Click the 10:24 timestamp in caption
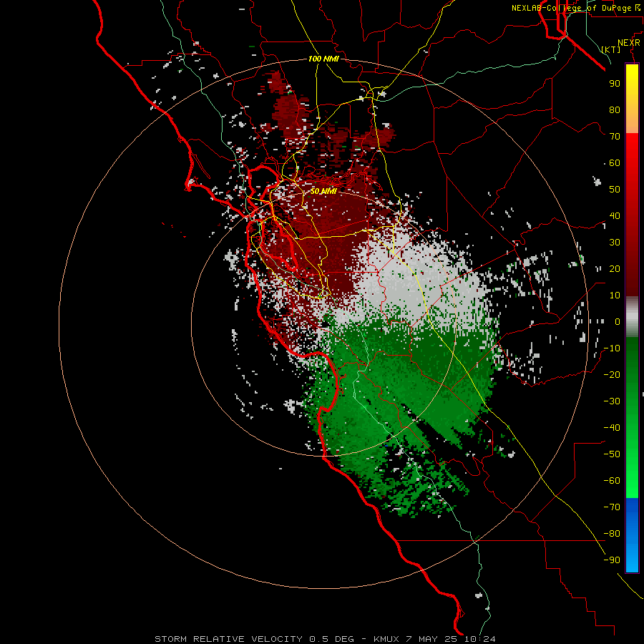This screenshot has height=644, width=644. 479,639
